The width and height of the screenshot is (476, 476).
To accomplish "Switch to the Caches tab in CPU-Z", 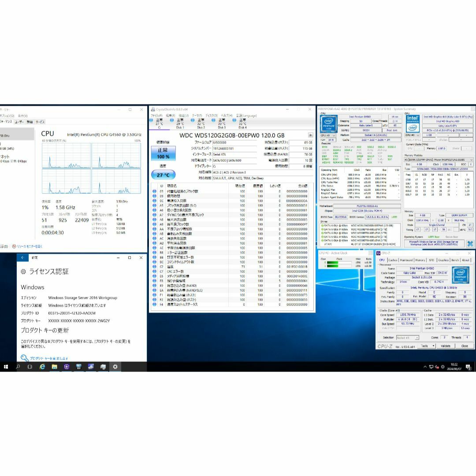I will pos(393,260).
